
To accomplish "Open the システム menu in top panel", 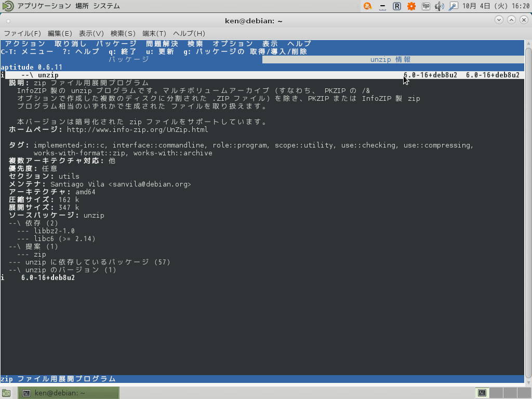I will click(x=107, y=6).
